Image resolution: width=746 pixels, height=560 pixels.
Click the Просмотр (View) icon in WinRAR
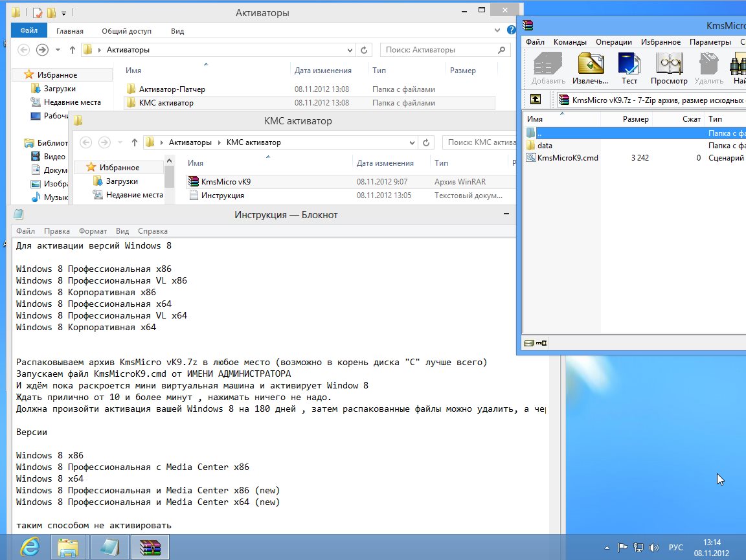click(x=669, y=69)
